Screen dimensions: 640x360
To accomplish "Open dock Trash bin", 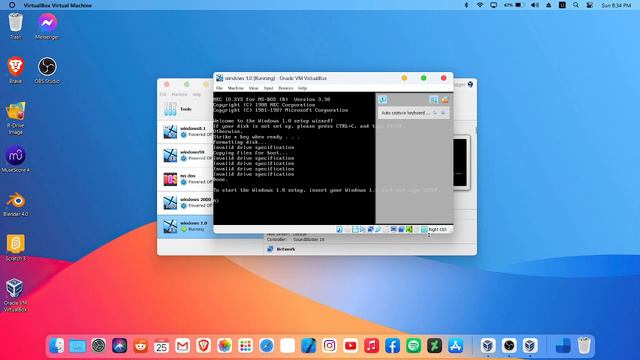I will tap(584, 345).
